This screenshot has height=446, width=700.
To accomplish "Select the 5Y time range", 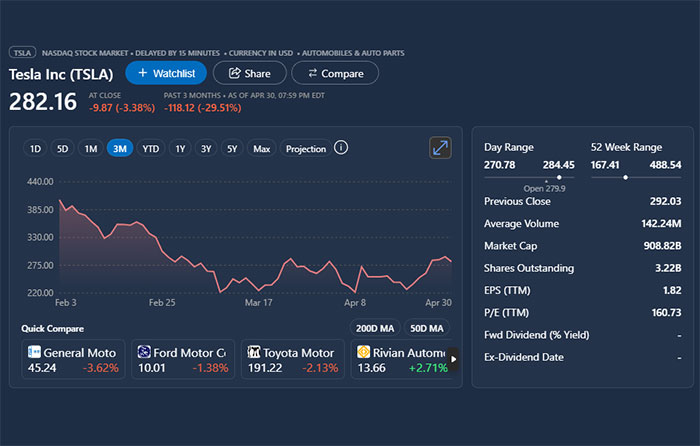I will tap(232, 149).
